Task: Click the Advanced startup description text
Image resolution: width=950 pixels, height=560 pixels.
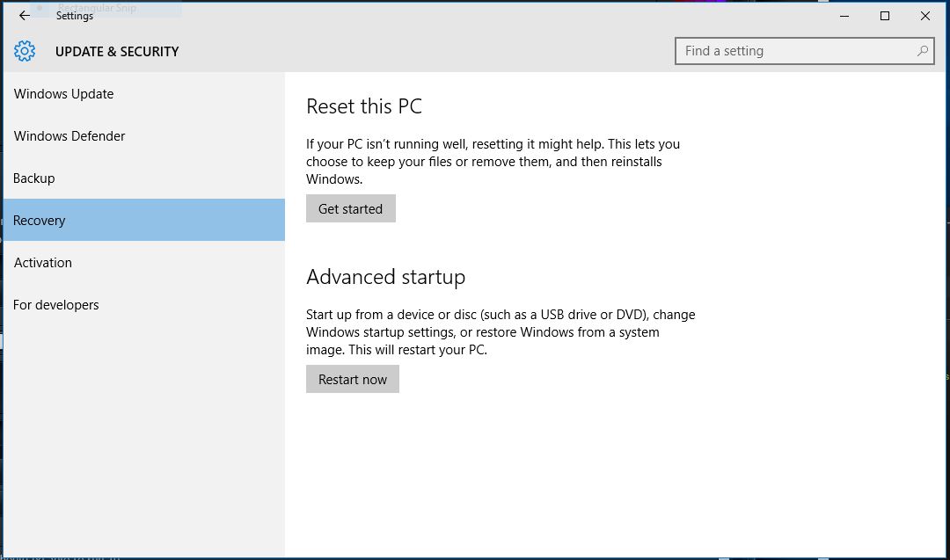Action: point(500,331)
